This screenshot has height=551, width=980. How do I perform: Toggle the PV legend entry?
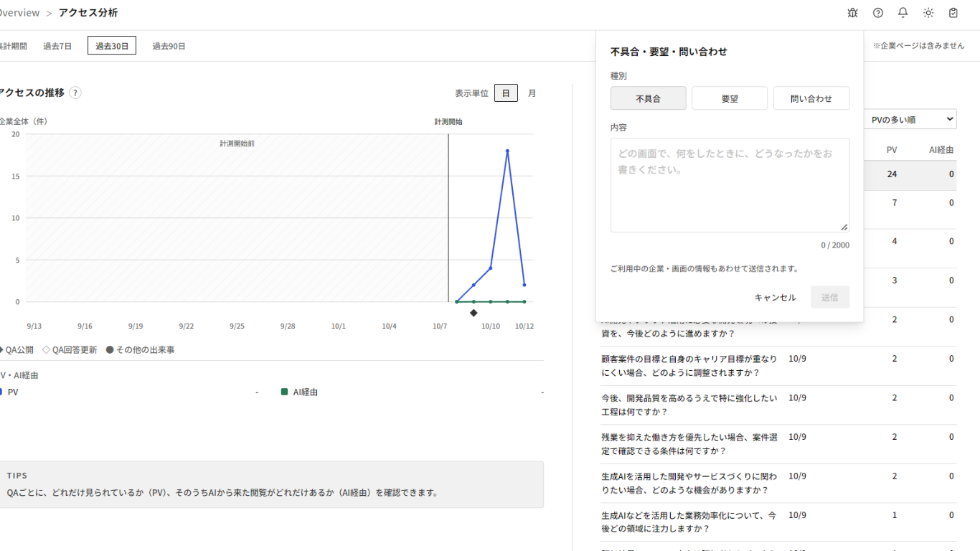[9, 392]
